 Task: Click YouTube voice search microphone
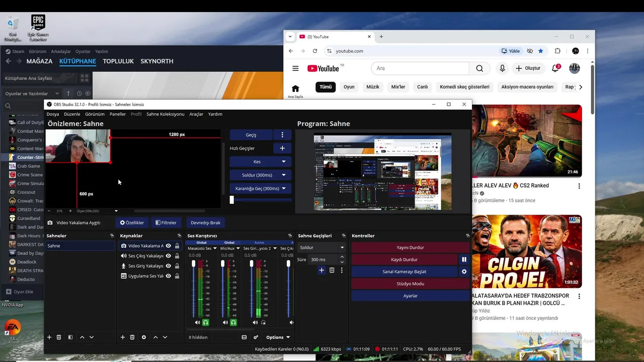tap(502, 68)
